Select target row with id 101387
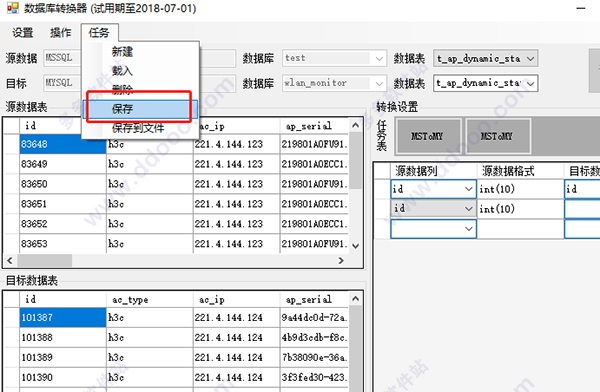This screenshot has width=600, height=392. (63, 318)
